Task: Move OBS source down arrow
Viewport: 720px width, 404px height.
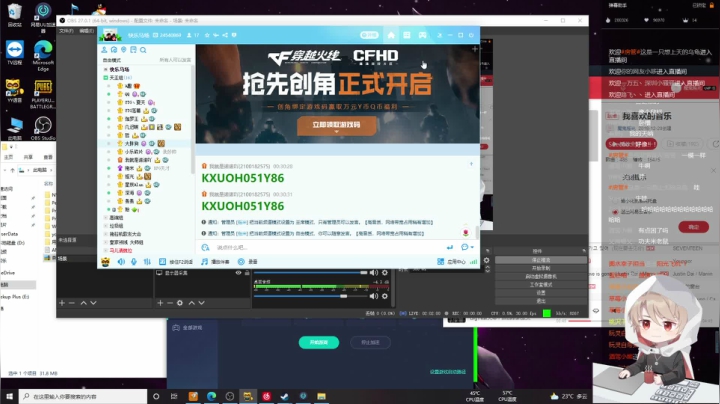Action: 201,303
